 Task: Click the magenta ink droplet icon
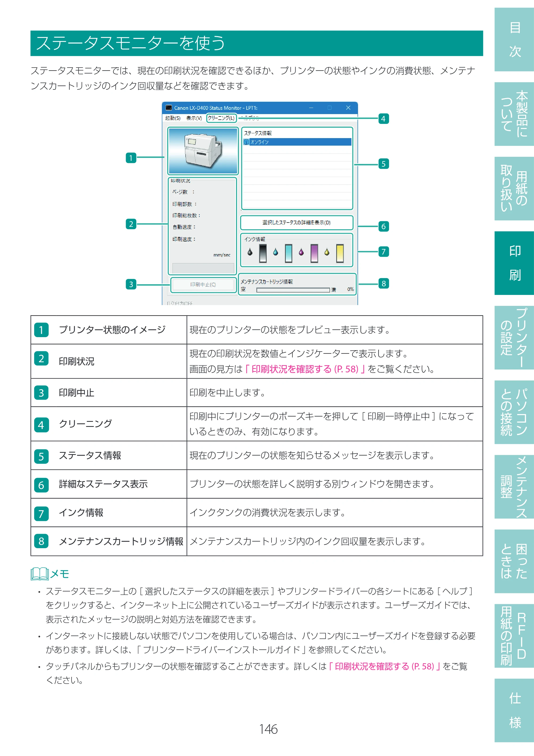coord(301,252)
